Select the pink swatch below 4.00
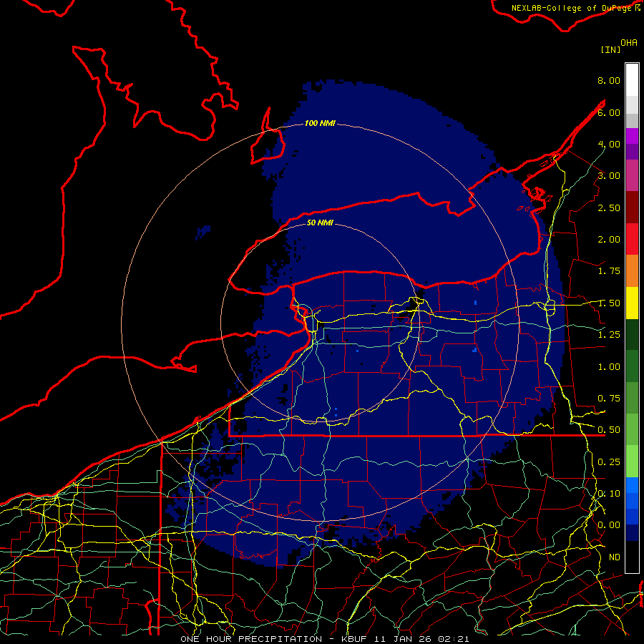This screenshot has width=644, height=644. (x=632, y=175)
